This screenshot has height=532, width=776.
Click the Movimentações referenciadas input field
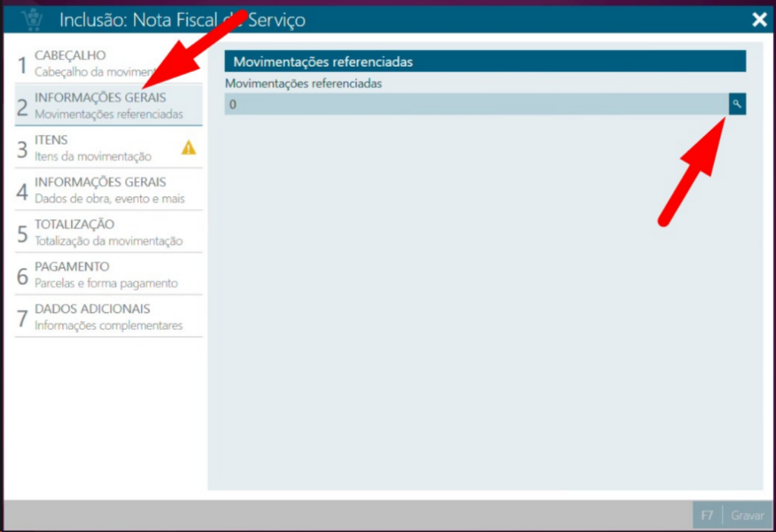[x=476, y=105]
